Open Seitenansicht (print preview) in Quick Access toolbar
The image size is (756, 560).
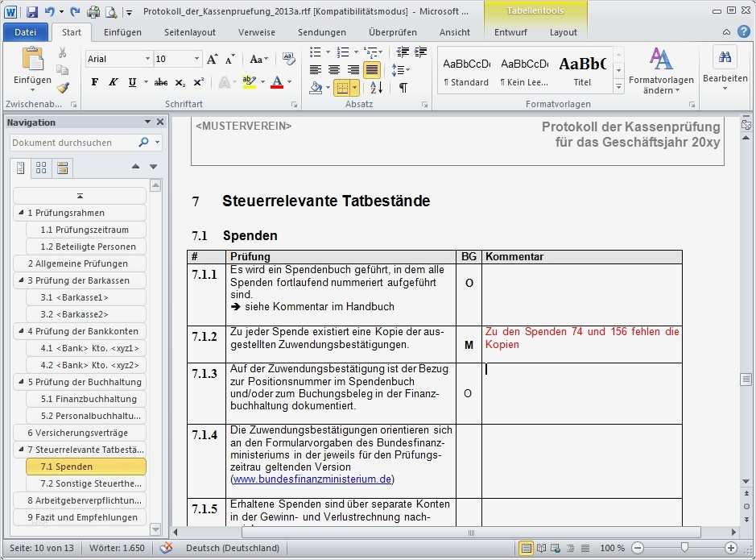click(x=109, y=12)
